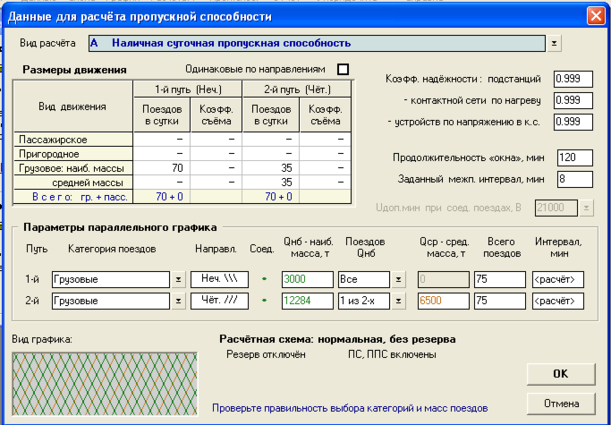Screen dimensions: 611x425
Task: Click the 'Продолжительность окна' field with 120
Action: (574, 158)
